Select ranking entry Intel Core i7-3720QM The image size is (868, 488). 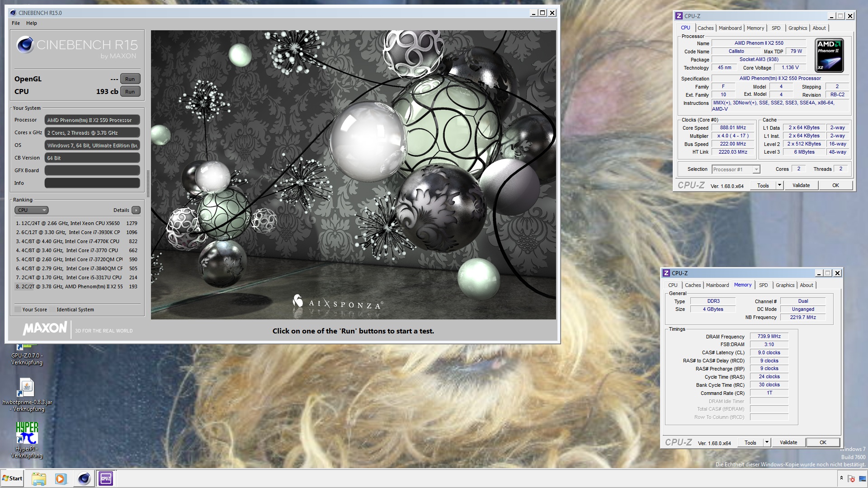[76, 259]
